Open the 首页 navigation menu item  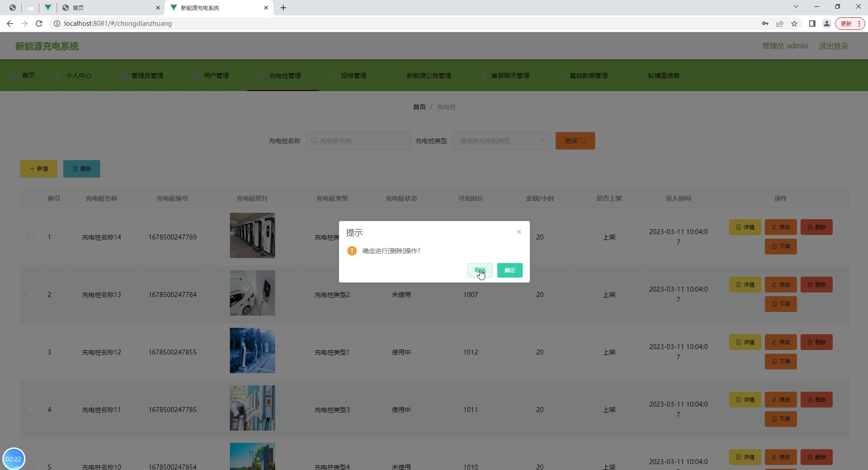coord(24,75)
